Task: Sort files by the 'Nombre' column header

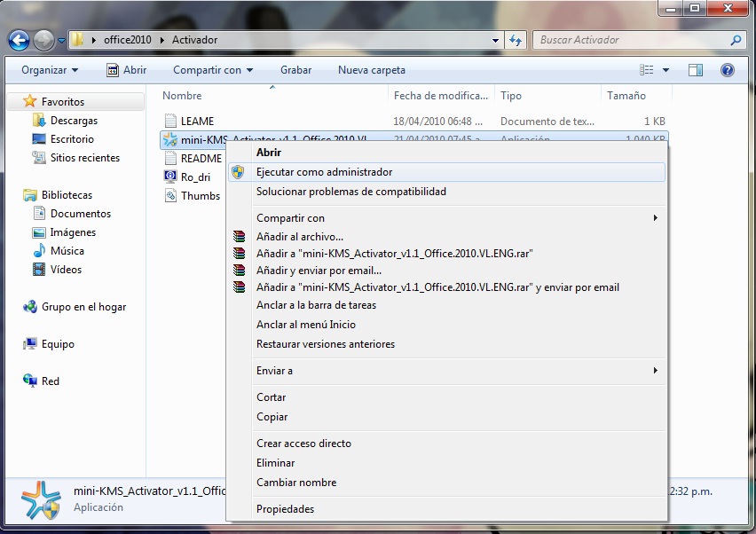Action: pos(184,96)
